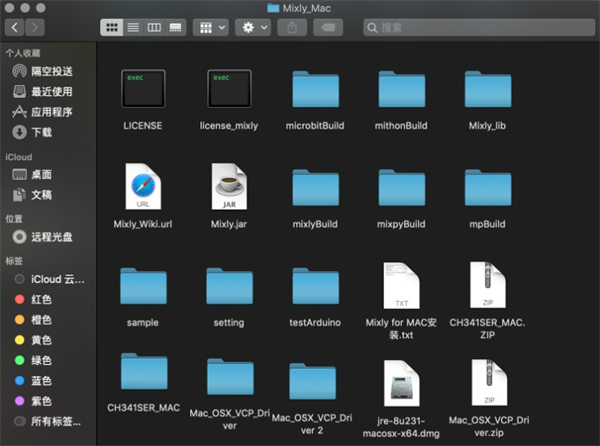Viewport: 600px width, 446px height.
Task: Open Recents (最近使用) in sidebar
Action: click(x=43, y=91)
